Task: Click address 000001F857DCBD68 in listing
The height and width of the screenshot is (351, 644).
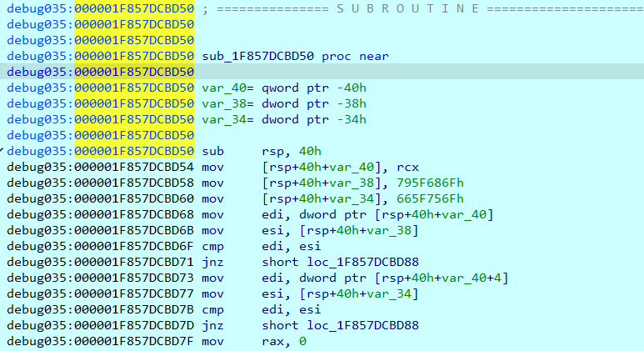Action: tap(134, 214)
